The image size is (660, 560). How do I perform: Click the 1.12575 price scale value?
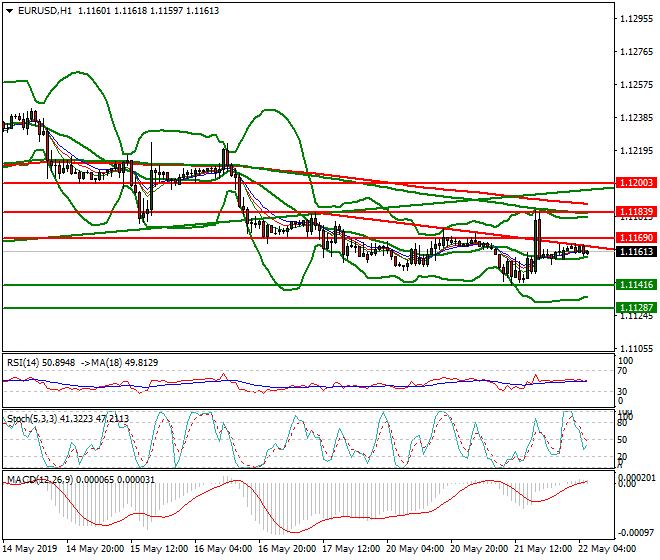point(637,85)
